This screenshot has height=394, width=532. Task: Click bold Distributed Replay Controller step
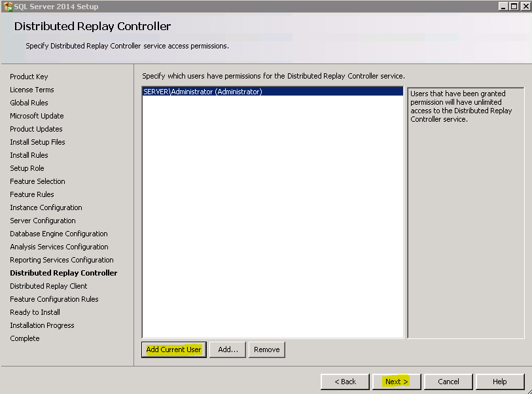[x=63, y=273]
